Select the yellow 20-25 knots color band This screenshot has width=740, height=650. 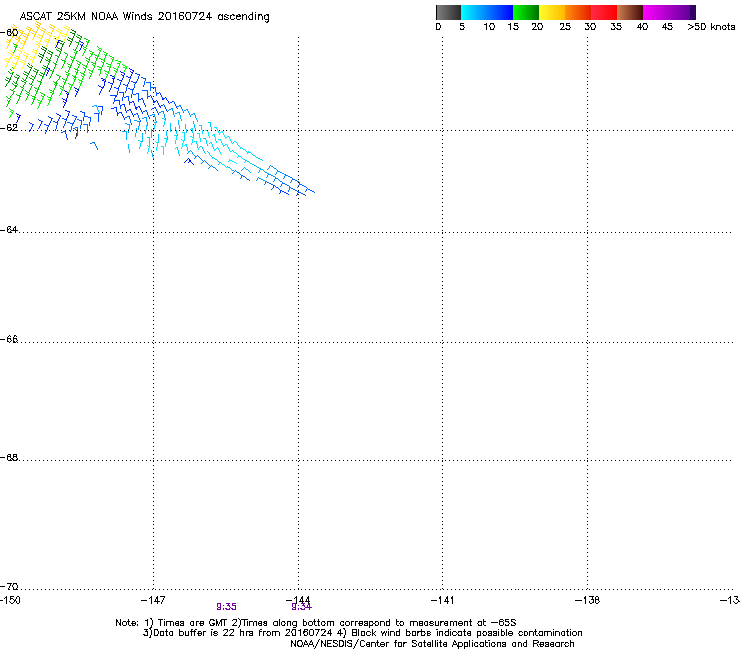552,12
